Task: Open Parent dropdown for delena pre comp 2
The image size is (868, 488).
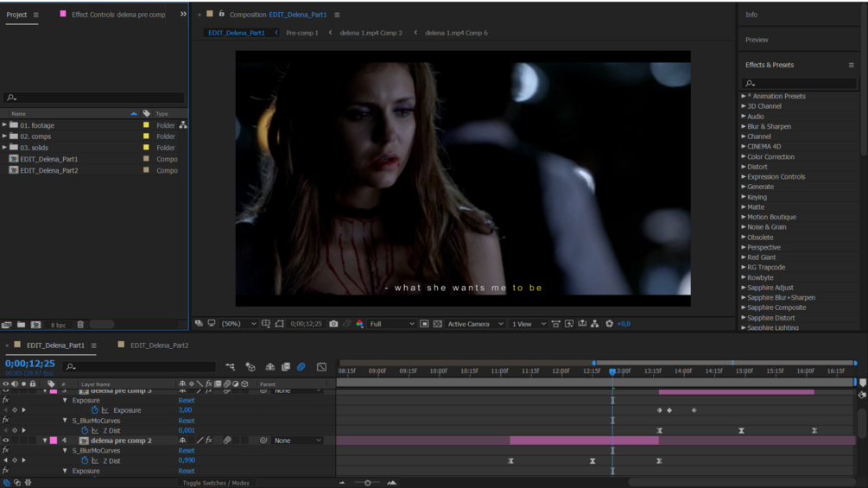Action: tap(298, 440)
